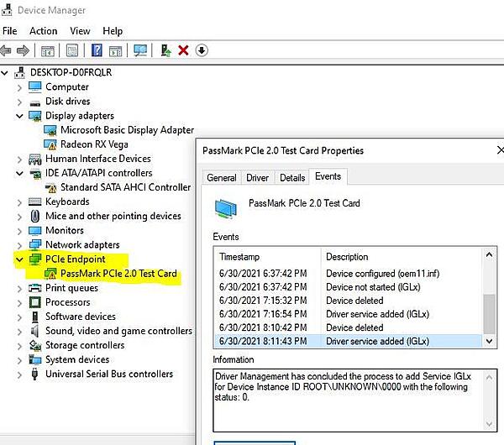
Task: Open the File menu
Action: (x=9, y=31)
